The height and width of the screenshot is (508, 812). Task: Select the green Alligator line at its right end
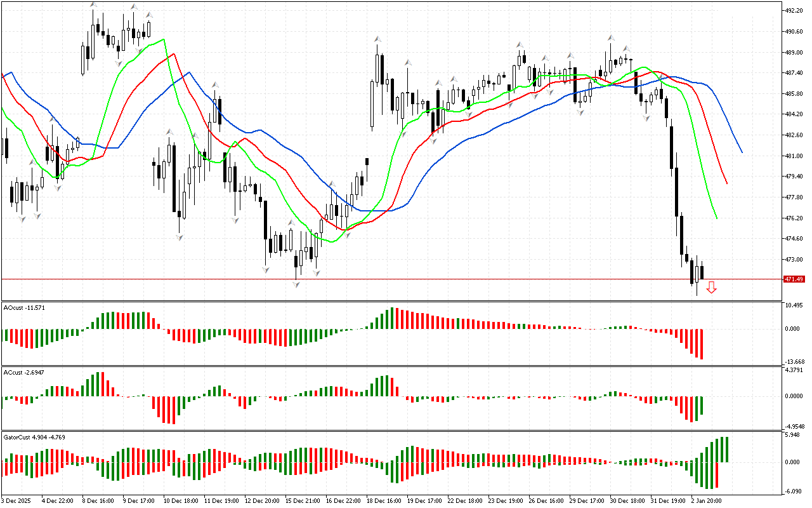pos(716,218)
